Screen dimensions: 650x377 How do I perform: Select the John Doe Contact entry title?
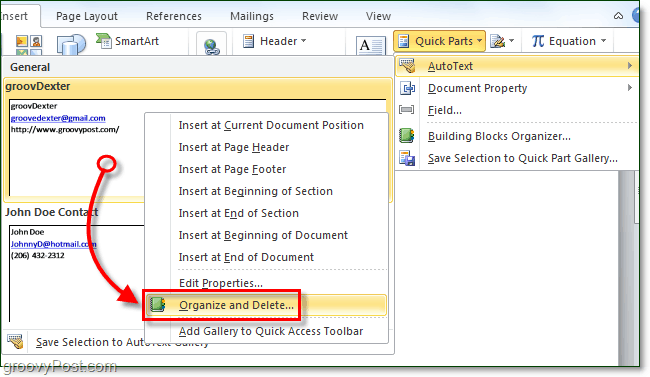(51, 212)
